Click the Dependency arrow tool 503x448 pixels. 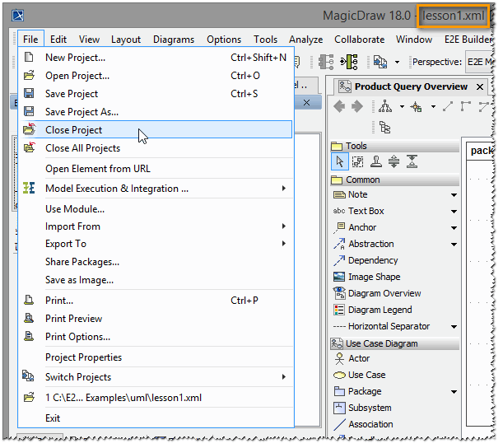(x=372, y=260)
